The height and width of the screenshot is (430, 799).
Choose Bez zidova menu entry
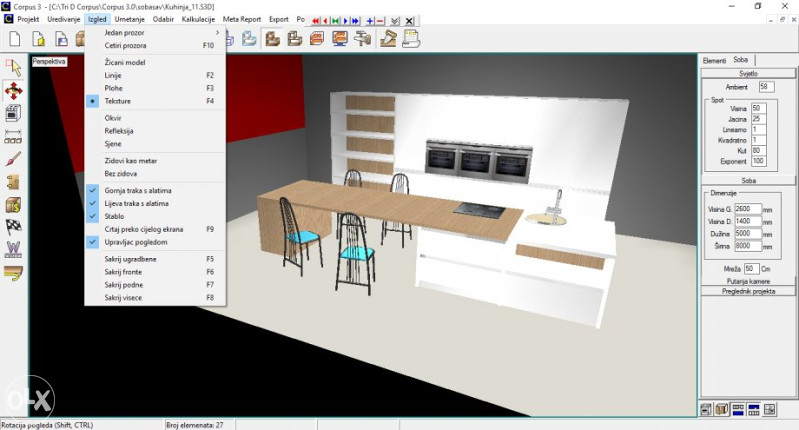[155, 173]
